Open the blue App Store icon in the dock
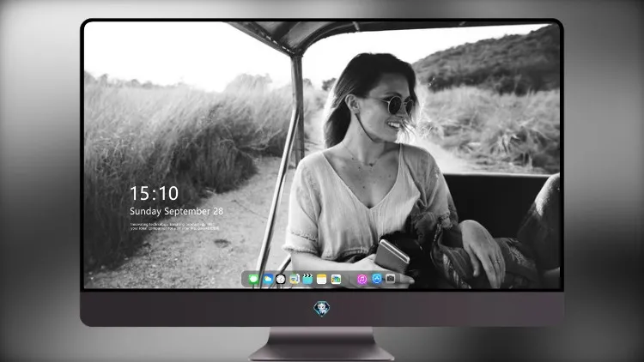Screen dimensions: 644x362 click(377, 279)
